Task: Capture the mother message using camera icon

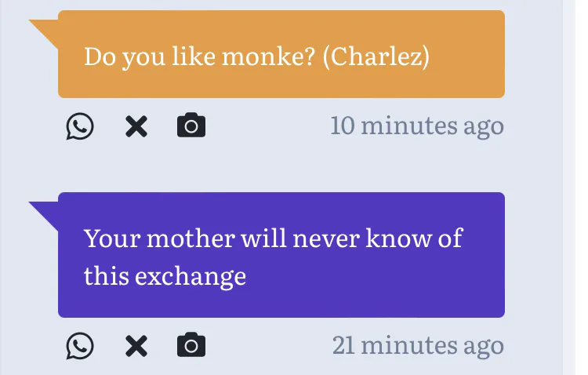Action: (191, 344)
